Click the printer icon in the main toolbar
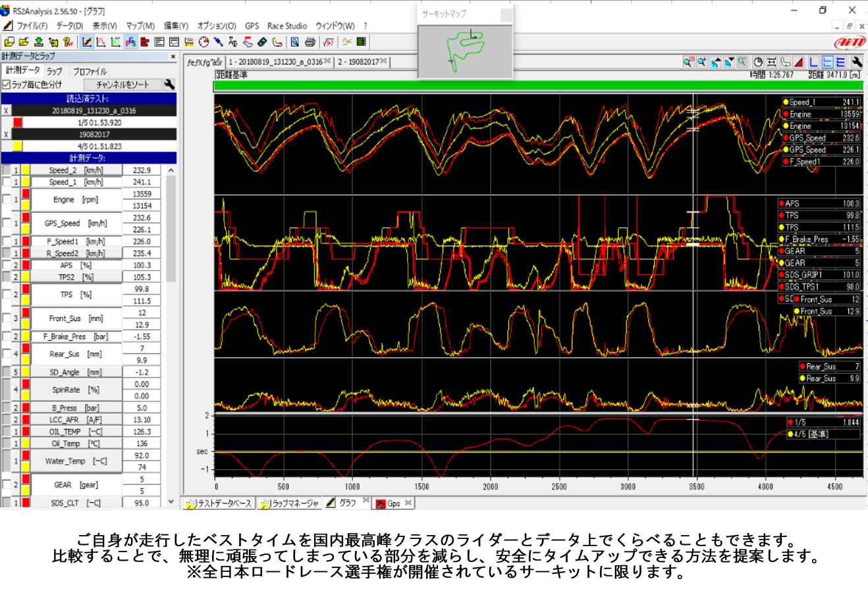Image resolution: width=868 pixels, height=612 pixels. pyautogui.click(x=310, y=42)
